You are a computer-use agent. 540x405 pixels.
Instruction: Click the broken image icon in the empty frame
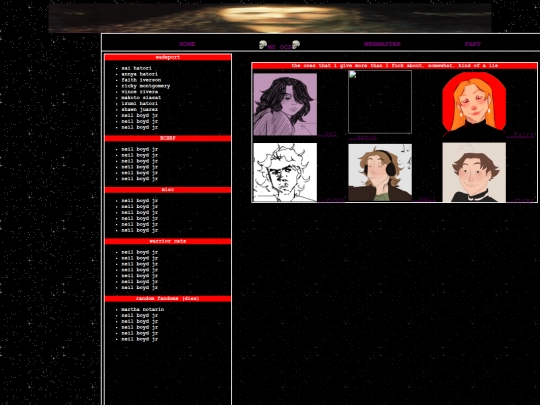tap(352, 74)
